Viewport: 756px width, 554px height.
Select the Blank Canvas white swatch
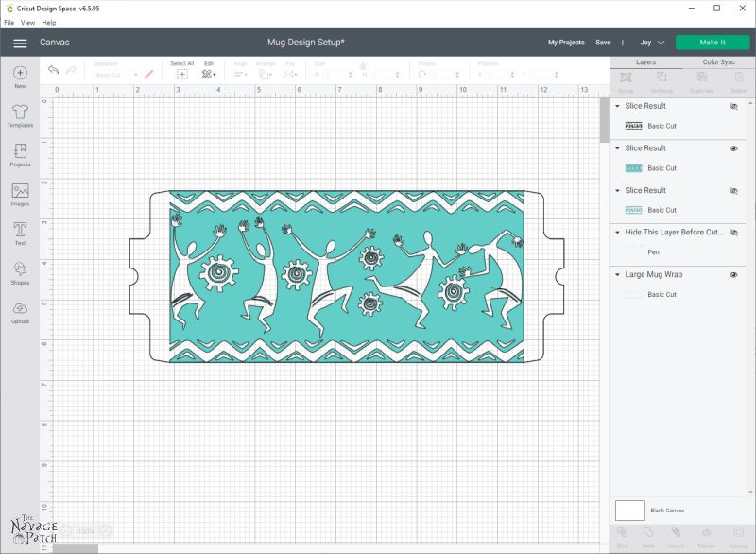pos(629,511)
